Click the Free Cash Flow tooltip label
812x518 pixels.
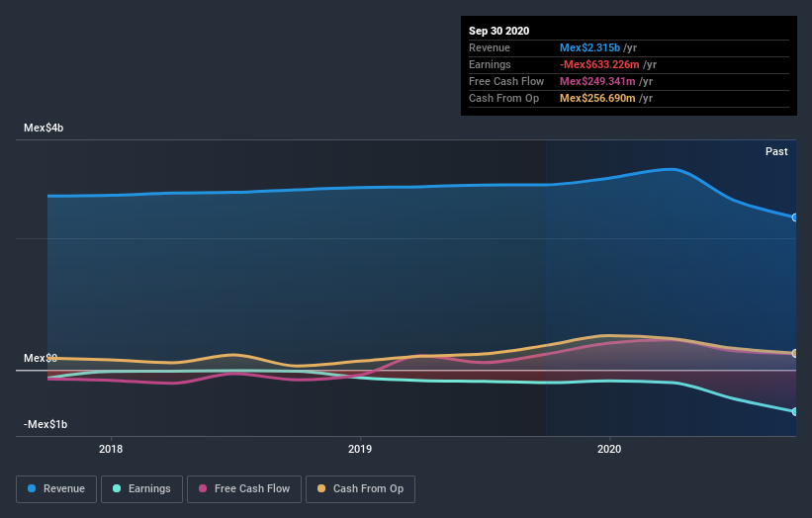coord(506,81)
